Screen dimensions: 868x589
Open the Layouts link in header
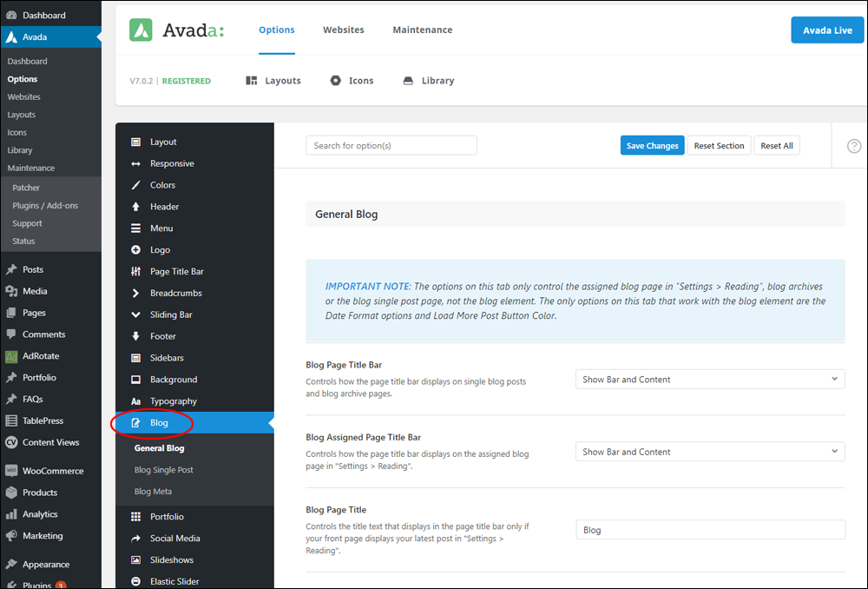[283, 81]
